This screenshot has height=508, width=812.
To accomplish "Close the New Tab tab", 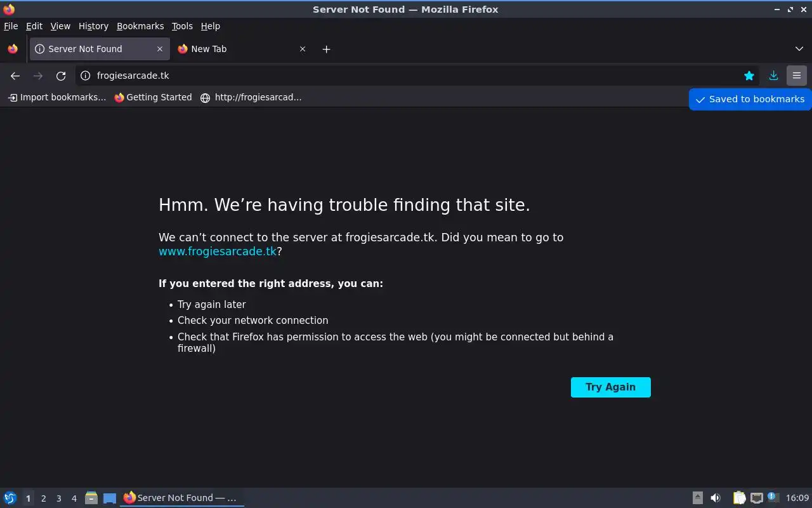I will pos(303,49).
